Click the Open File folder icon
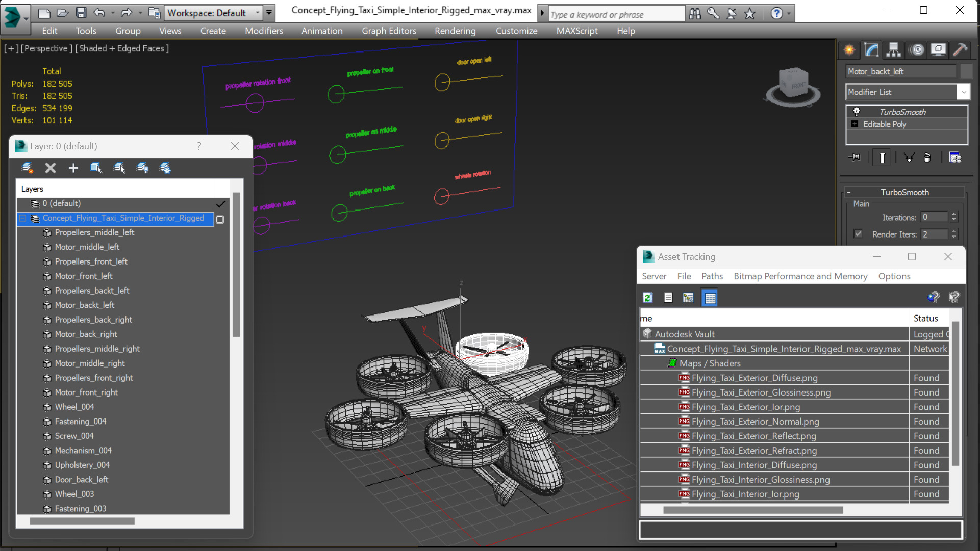This screenshot has width=980, height=551. (x=63, y=13)
